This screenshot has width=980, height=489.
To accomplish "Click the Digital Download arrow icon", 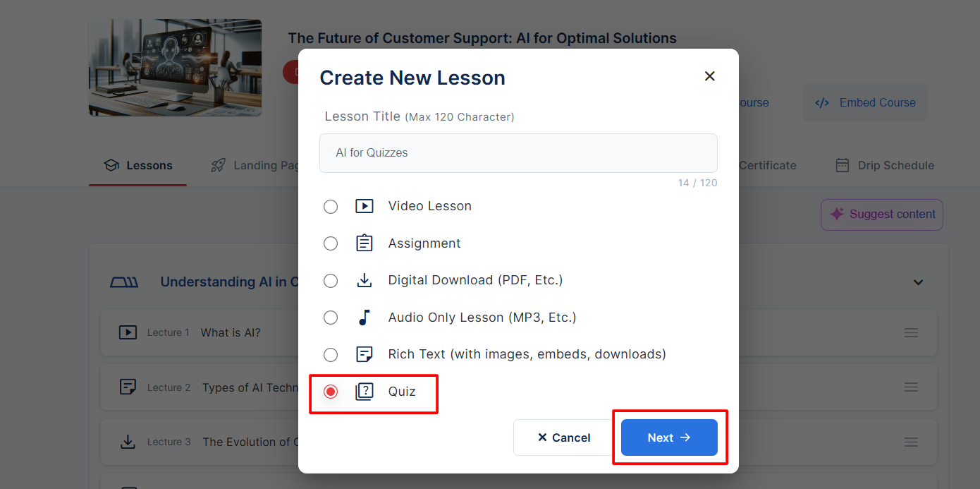I will point(364,281).
